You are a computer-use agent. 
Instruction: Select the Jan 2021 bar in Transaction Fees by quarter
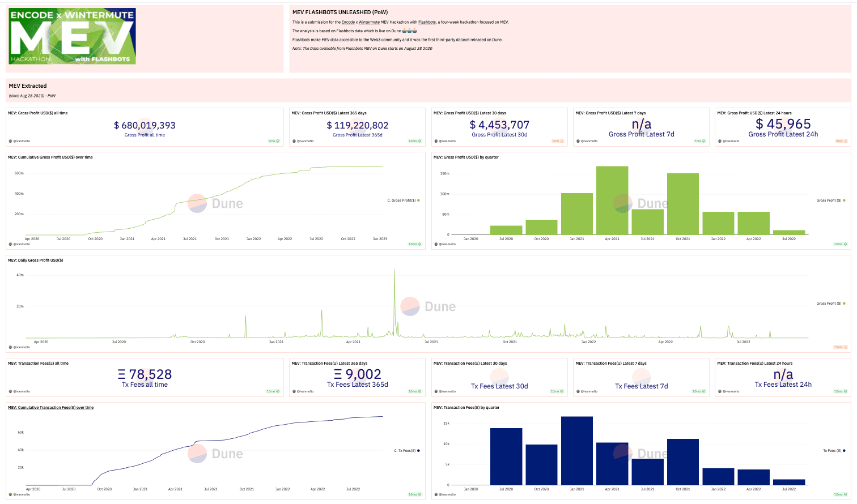tap(577, 451)
